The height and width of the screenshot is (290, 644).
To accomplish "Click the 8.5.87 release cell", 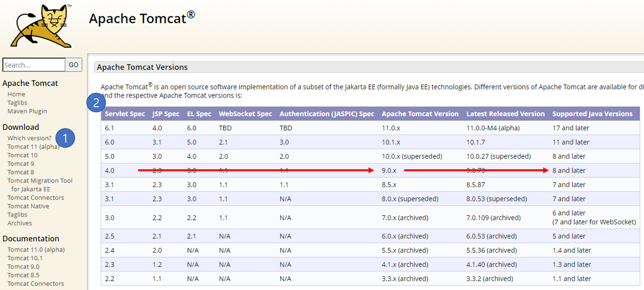I will point(476,184).
